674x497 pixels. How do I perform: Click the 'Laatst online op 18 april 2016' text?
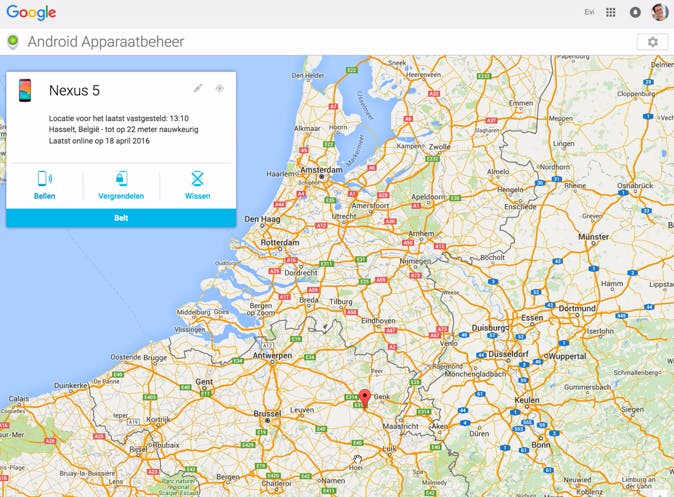[x=99, y=141]
